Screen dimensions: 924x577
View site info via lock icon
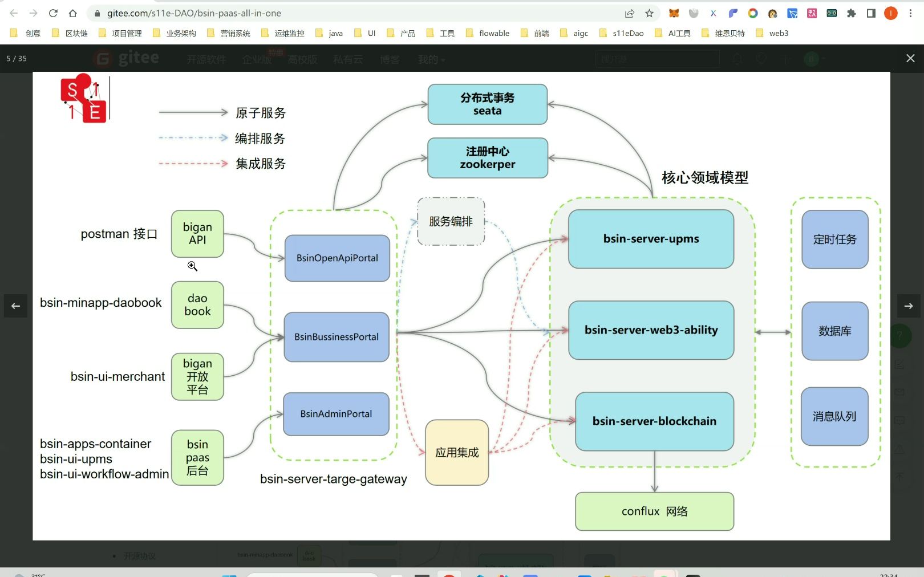point(97,13)
